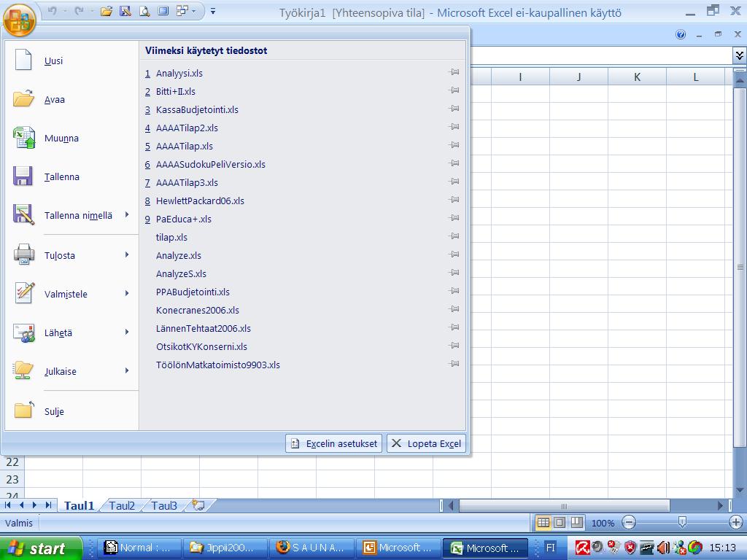Switch to Page Break Preview in status bar
This screenshot has width=747, height=560.
[576, 522]
